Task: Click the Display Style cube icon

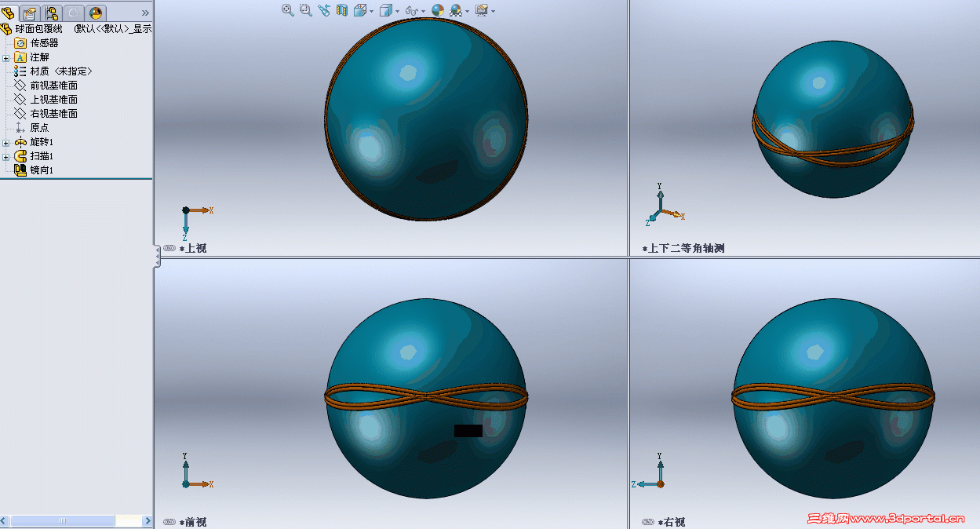Action: [385, 10]
